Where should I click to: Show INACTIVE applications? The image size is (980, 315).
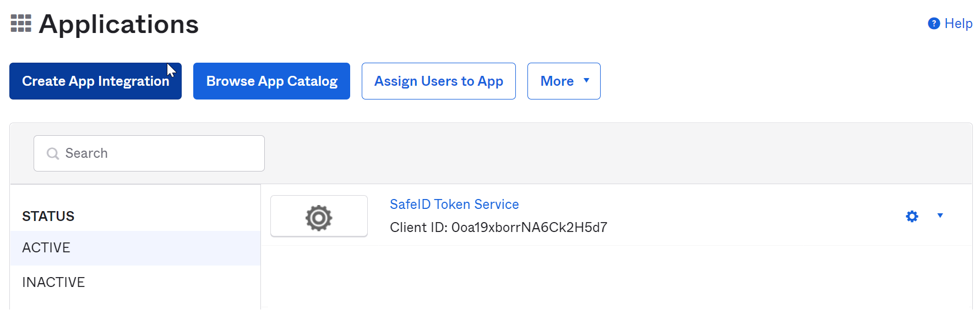[x=53, y=283]
